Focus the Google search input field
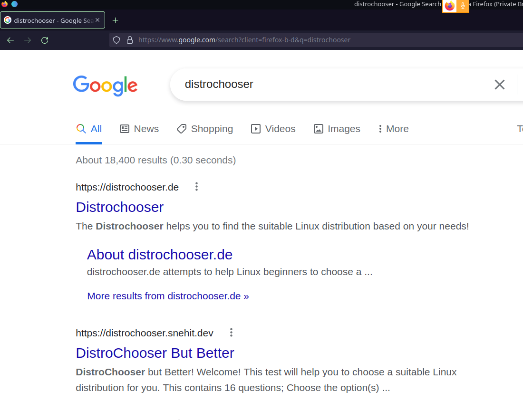Viewport: 523px width, 420px height. pos(334,85)
